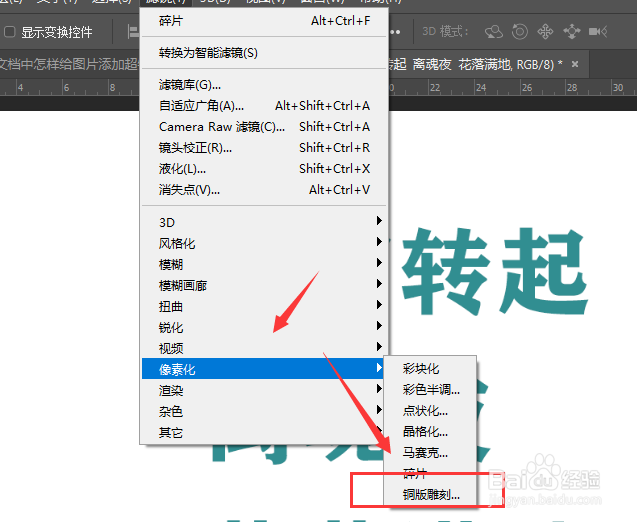Open 自适应广角(A)... filter

264,106
